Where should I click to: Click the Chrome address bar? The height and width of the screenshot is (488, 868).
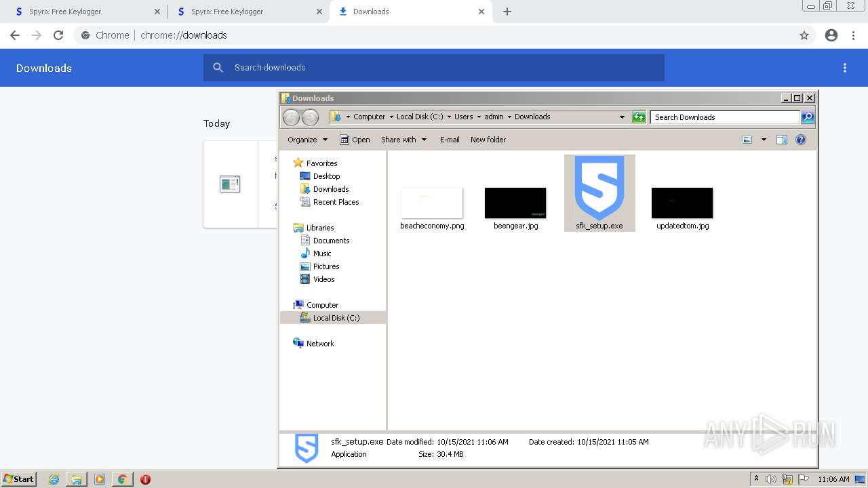[x=434, y=35]
